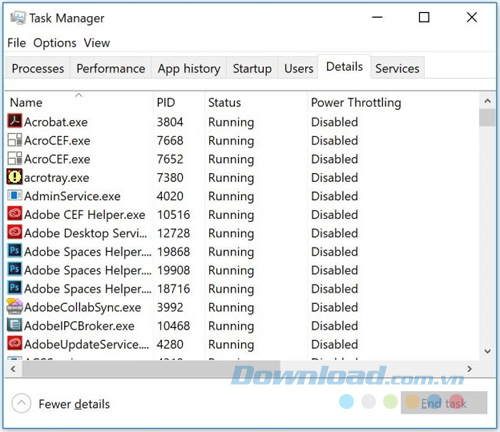Screen dimensions: 500x432
Task: Click Photoshop icon for Adobe Spaces Helper 19908
Action: 15,269
